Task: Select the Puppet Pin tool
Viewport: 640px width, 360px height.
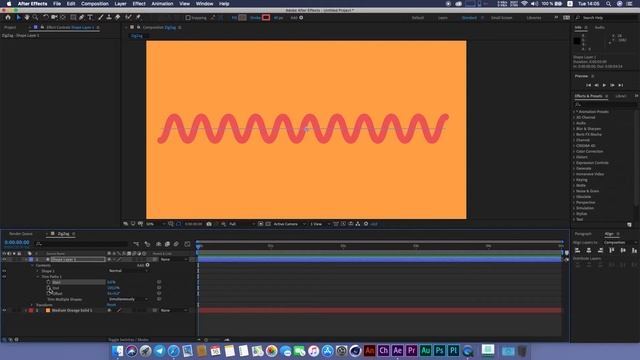Action: (138, 18)
